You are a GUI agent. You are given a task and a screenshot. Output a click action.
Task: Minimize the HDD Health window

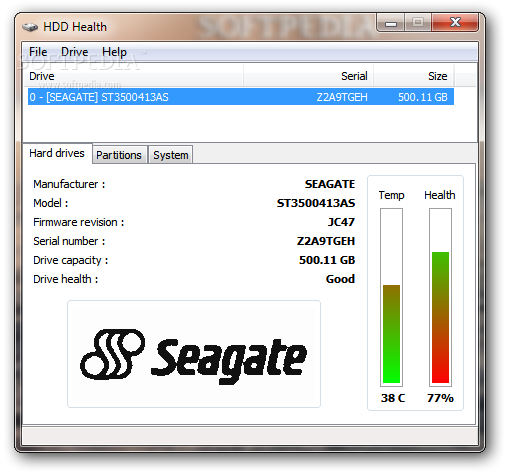tap(391, 23)
